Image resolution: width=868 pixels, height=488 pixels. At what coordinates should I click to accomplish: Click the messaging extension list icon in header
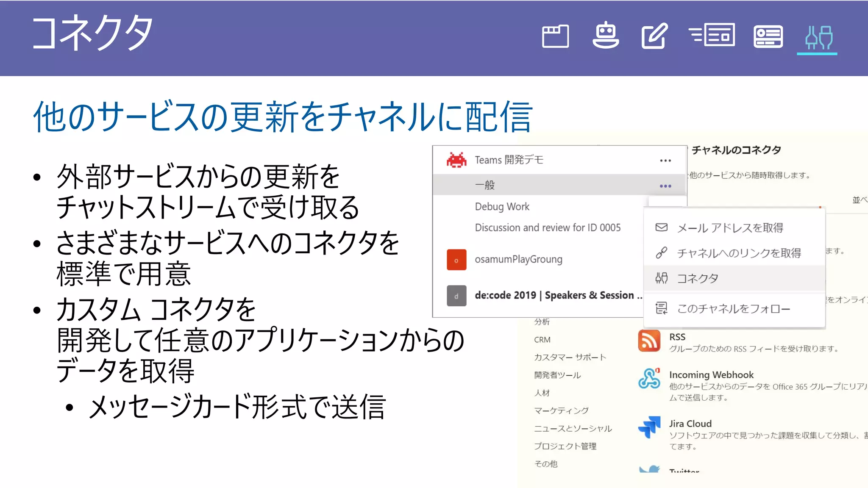point(712,35)
